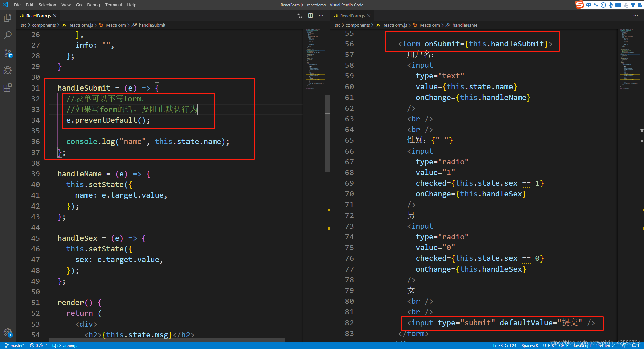The image size is (644, 349).
Task: Place cursor on 'e.preventDefault();' line 34
Action: point(108,120)
